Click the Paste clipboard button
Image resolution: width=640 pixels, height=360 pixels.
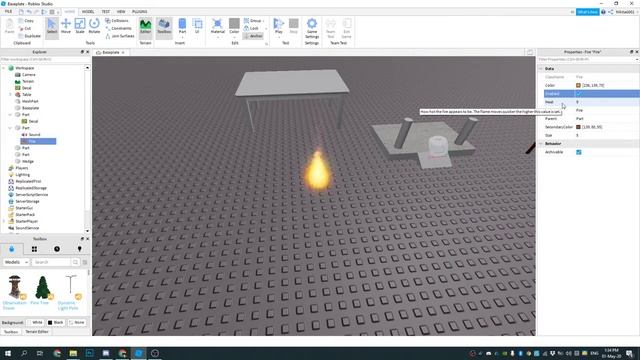(x=9, y=26)
